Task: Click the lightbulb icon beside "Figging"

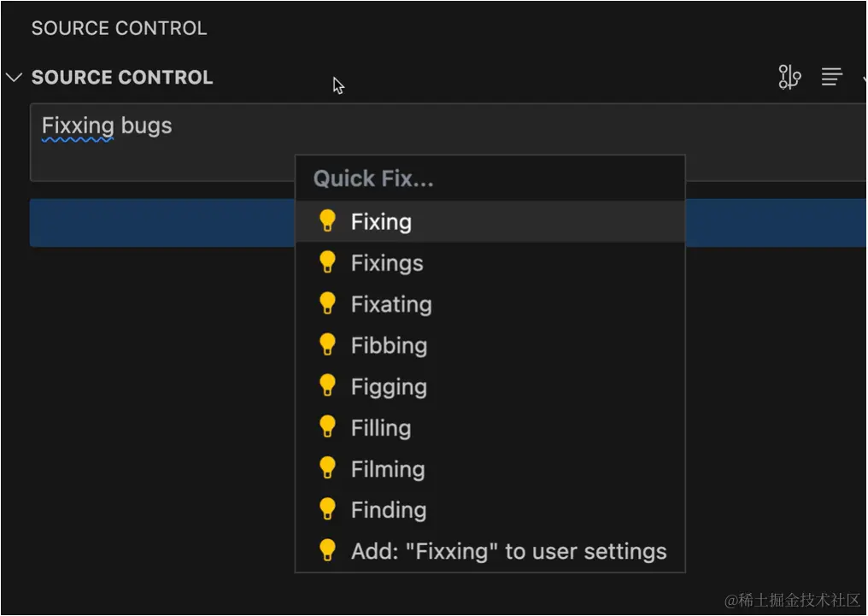Action: (327, 386)
